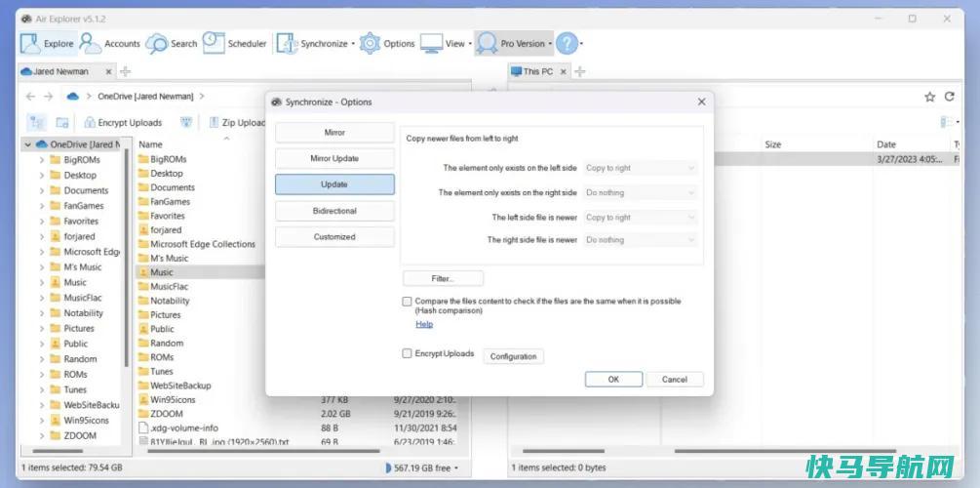Collapse the OneDrive root tree node

[x=27, y=144]
